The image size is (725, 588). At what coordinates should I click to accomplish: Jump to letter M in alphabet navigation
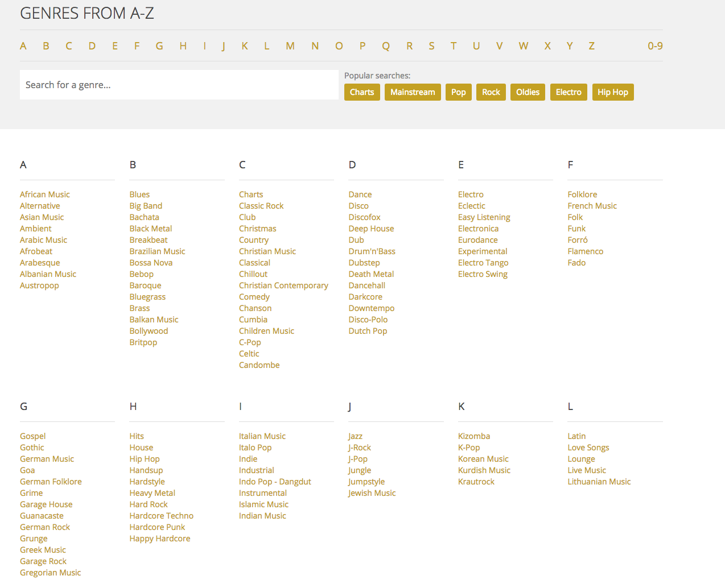[290, 46]
